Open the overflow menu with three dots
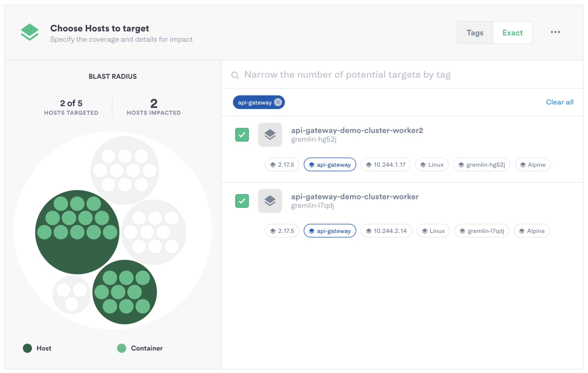The height and width of the screenshot is (373, 588). pos(555,32)
